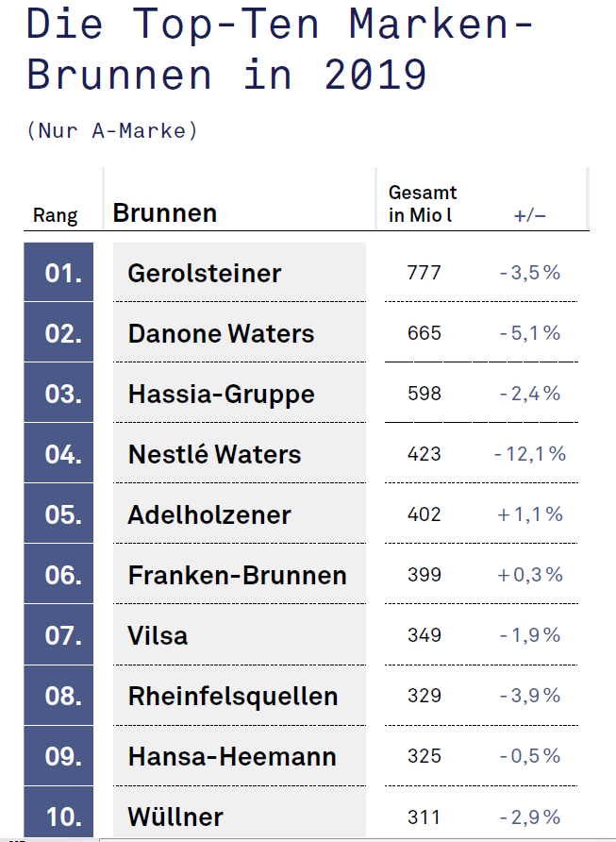
Task: Click the 777 volume value
Action: (424, 273)
